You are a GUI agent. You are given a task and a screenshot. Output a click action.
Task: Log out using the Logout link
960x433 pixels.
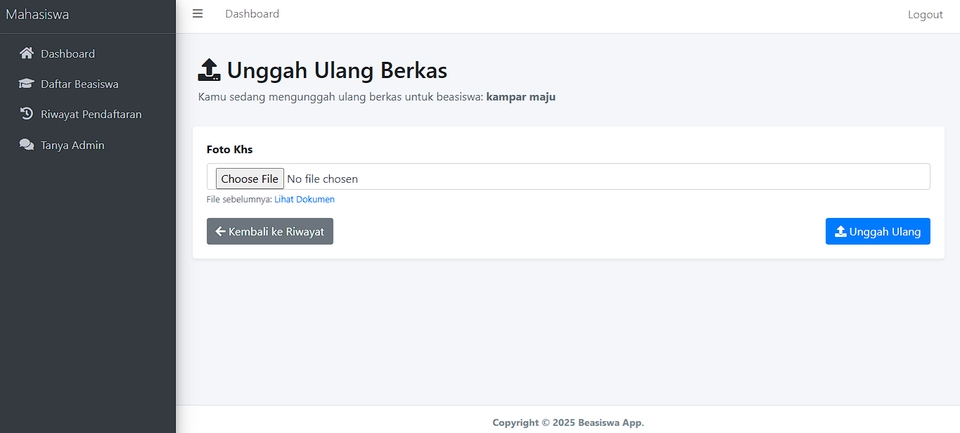(x=925, y=15)
